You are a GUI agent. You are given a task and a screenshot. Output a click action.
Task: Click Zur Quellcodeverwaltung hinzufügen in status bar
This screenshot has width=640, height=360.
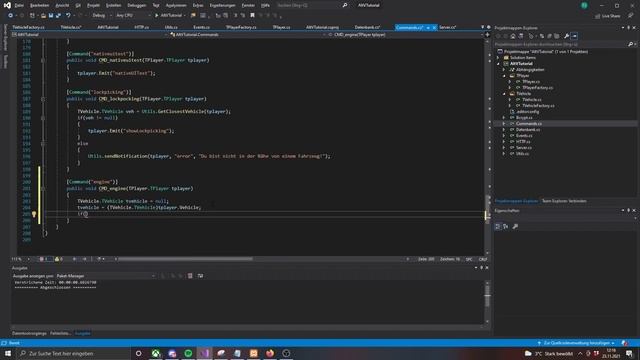[x=576, y=343]
